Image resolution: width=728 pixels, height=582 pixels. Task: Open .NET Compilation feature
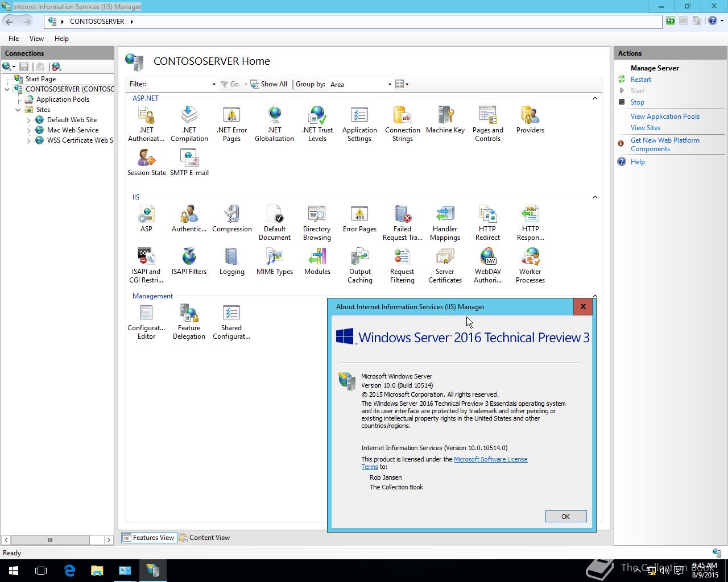click(189, 124)
